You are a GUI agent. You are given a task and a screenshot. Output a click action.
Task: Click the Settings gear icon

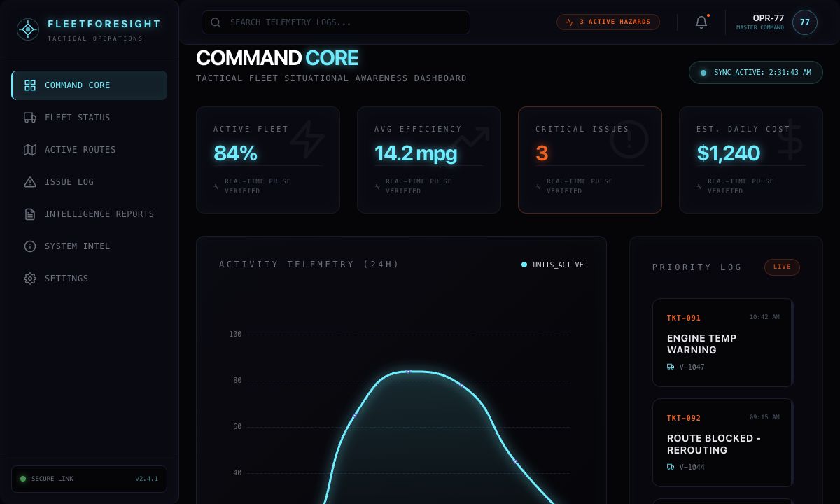point(30,279)
